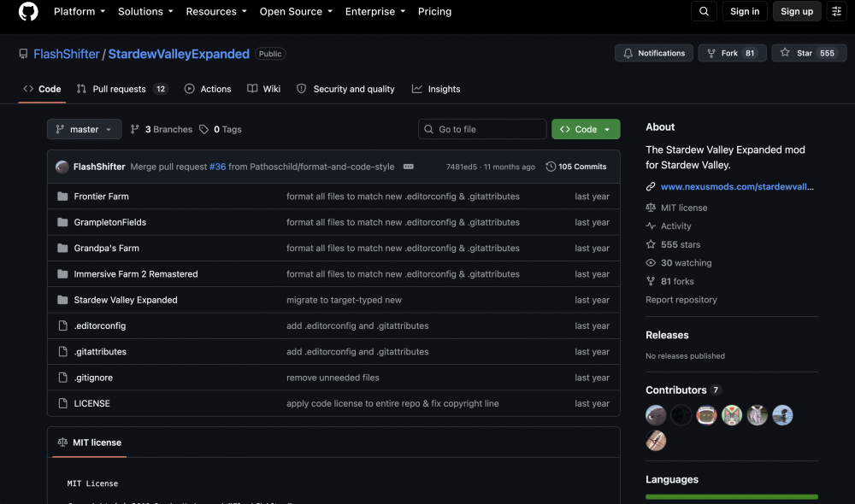855x504 pixels.
Task: Open the master branch selector
Action: click(85, 129)
